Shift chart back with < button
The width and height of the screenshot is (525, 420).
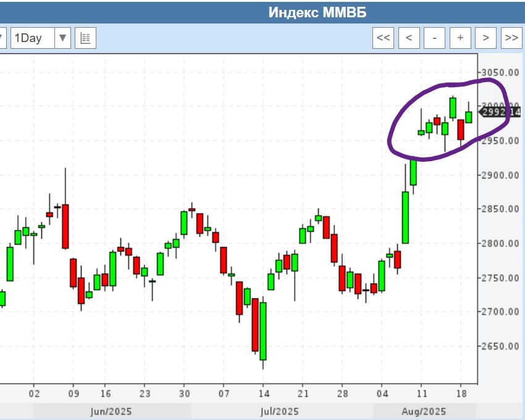(x=409, y=38)
